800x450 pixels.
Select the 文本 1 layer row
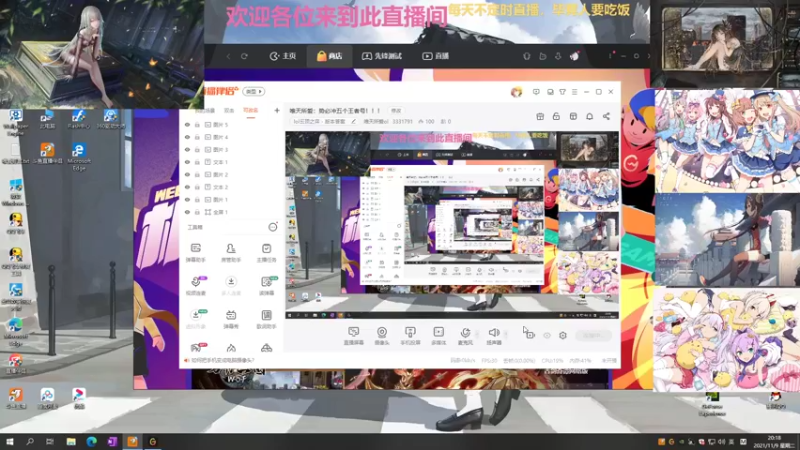(x=232, y=162)
